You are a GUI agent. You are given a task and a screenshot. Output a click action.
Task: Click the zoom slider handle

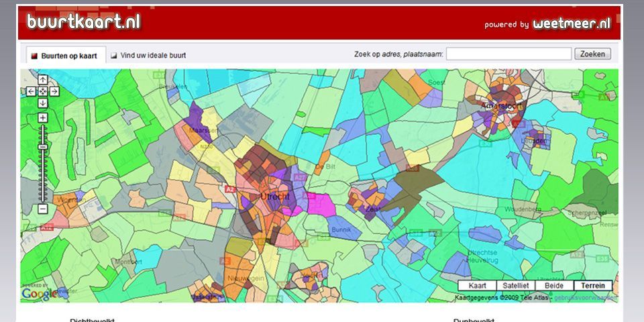pyautogui.click(x=43, y=147)
